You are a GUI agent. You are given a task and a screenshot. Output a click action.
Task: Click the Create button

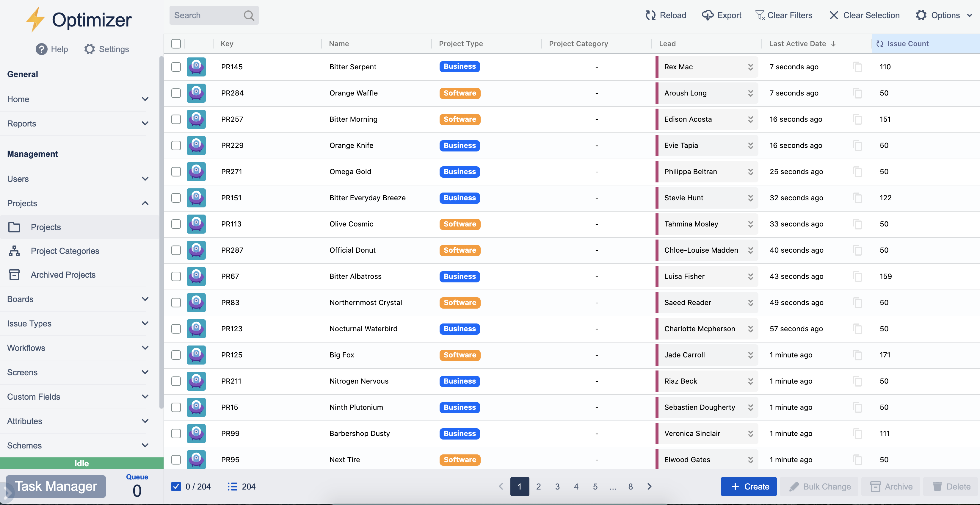tap(748, 486)
